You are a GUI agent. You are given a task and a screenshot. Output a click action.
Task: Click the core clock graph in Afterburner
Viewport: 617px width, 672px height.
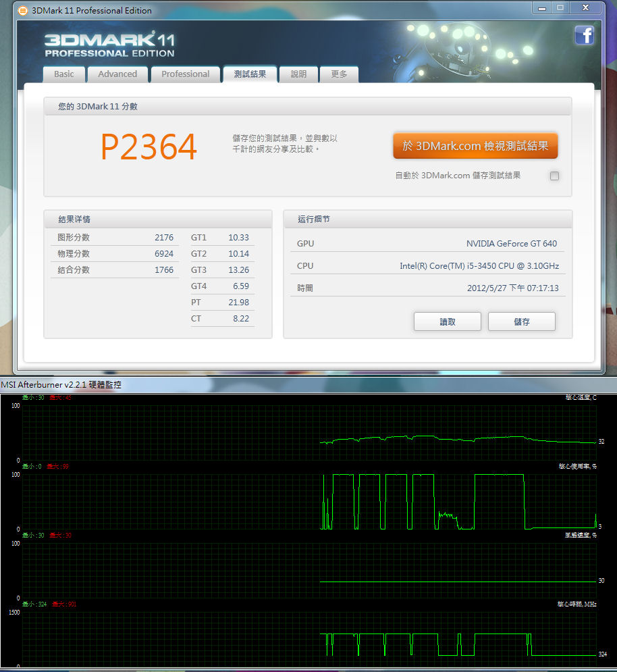(x=309, y=640)
